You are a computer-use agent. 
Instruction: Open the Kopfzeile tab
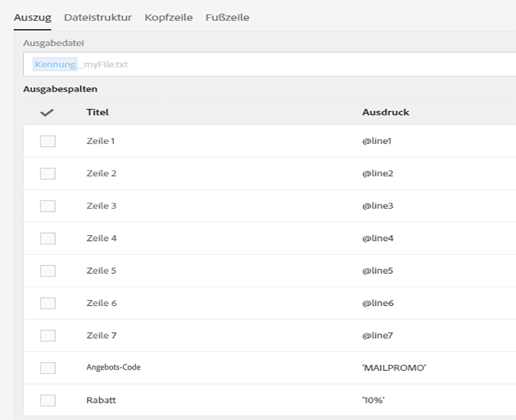169,17
